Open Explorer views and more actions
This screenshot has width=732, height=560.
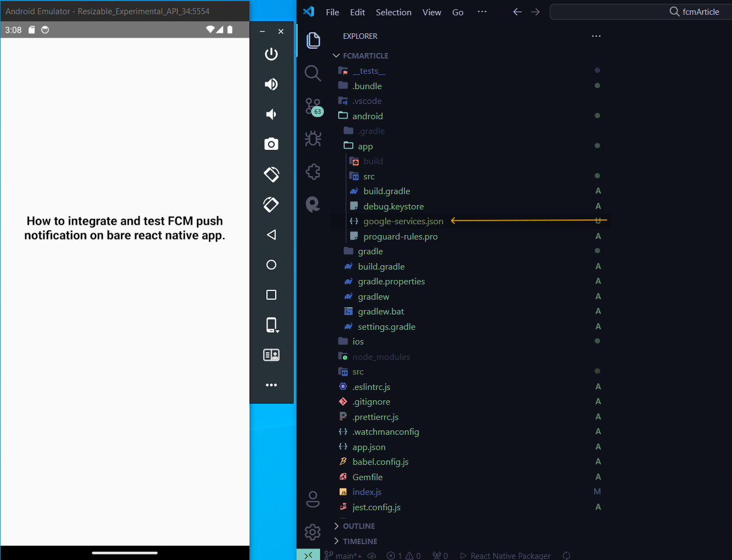596,36
